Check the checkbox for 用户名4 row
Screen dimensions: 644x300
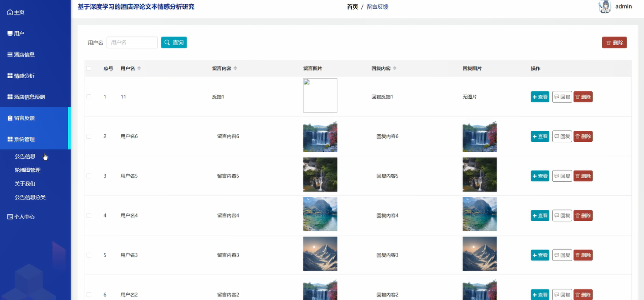pyautogui.click(x=89, y=215)
